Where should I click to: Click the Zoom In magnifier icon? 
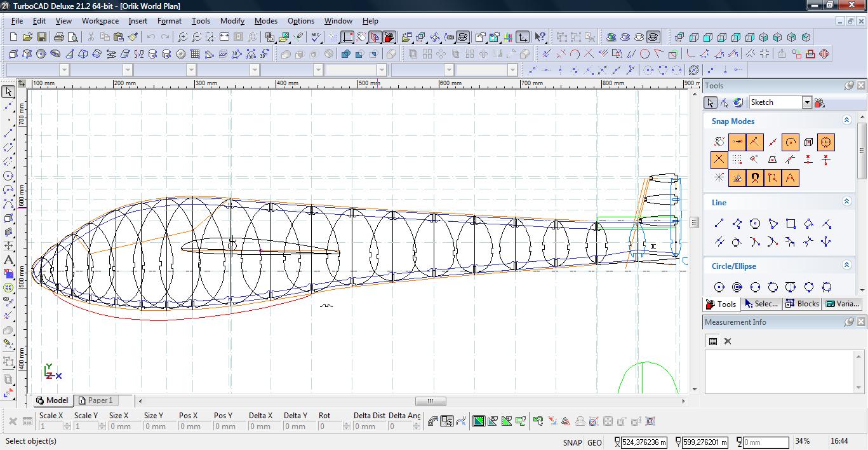tap(182, 37)
